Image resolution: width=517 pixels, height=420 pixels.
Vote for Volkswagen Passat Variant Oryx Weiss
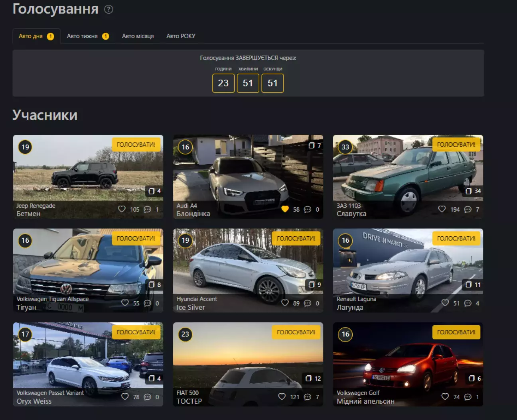(x=136, y=332)
